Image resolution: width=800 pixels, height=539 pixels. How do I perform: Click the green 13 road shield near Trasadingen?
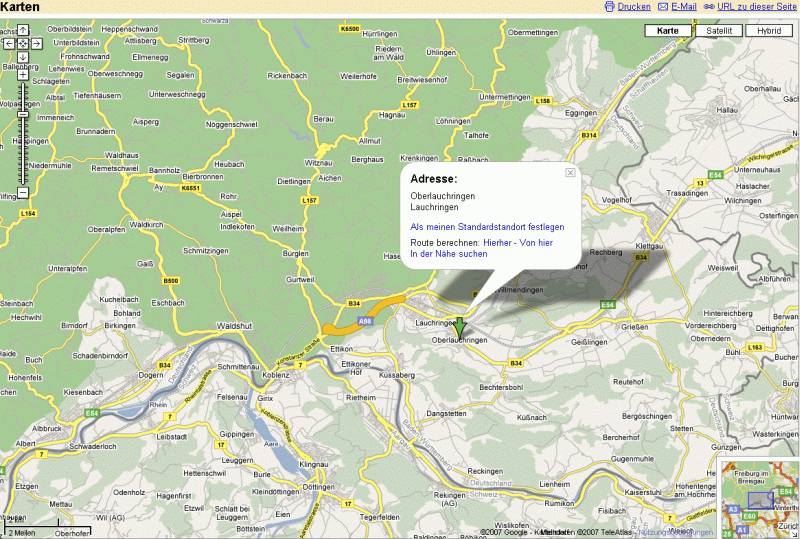coord(700,183)
